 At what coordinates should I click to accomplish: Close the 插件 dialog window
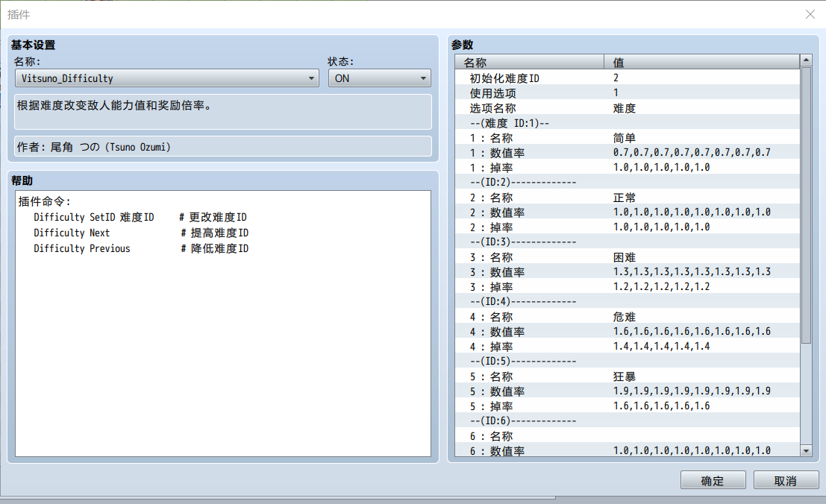(810, 14)
